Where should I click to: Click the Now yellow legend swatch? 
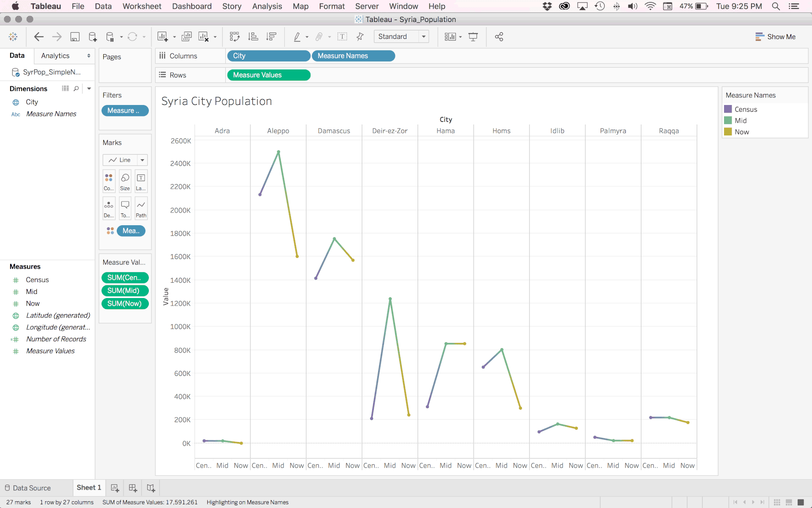pos(728,132)
